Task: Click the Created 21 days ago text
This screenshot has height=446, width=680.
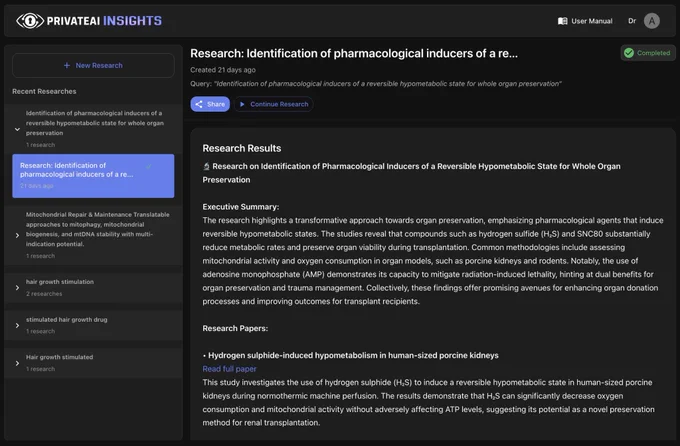Action: (223, 70)
